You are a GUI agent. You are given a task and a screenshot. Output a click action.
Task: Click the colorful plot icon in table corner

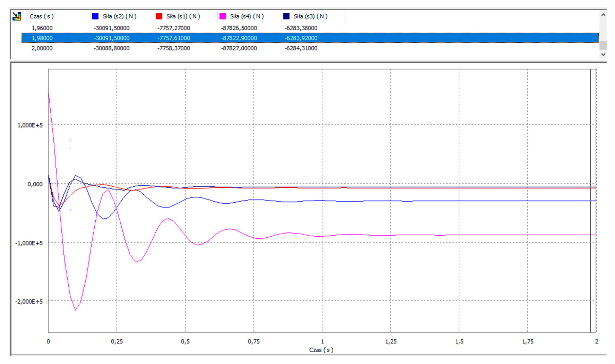(x=17, y=17)
